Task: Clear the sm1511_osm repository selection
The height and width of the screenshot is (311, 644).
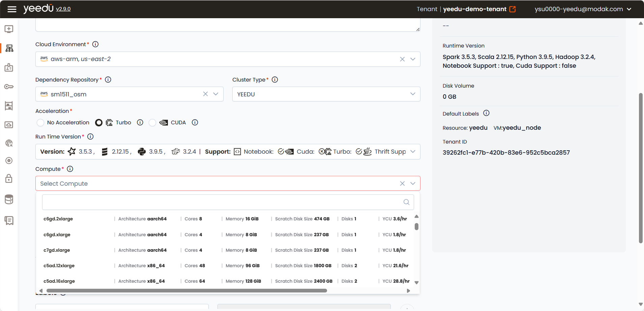Action: coord(205,94)
